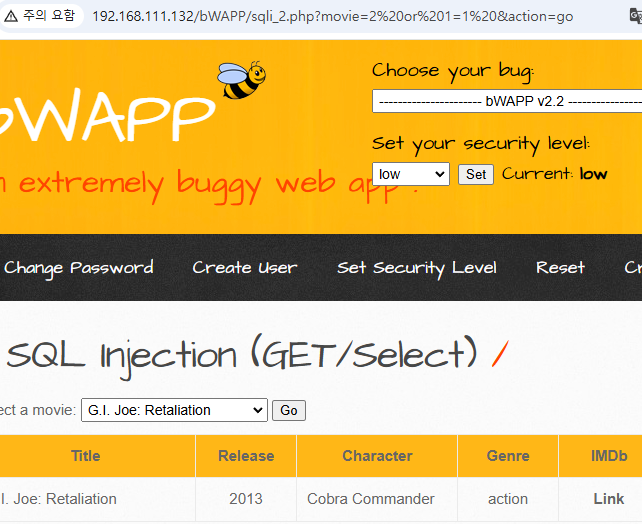Viewport: 642px width, 524px height.
Task: Click the Set security level button
Action: [476, 175]
